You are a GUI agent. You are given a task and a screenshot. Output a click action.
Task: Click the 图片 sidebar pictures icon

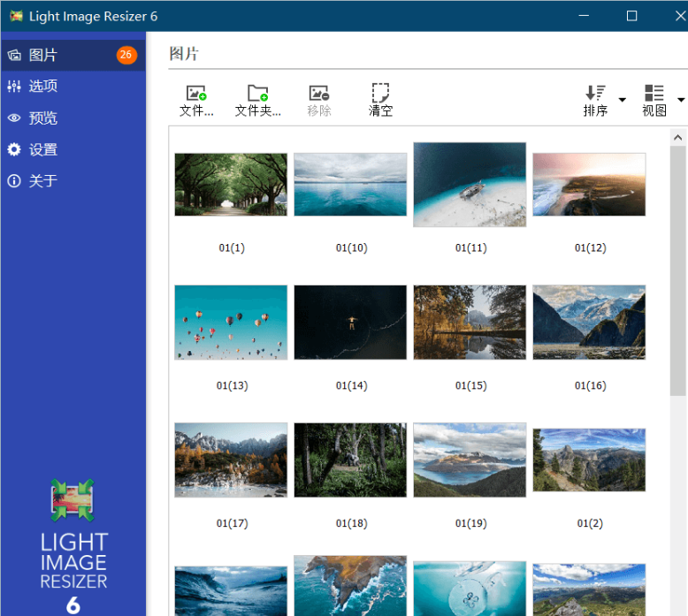point(14,56)
